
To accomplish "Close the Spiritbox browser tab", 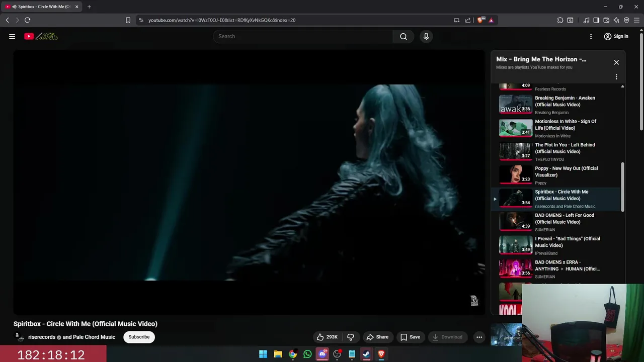I will [x=76, y=7].
